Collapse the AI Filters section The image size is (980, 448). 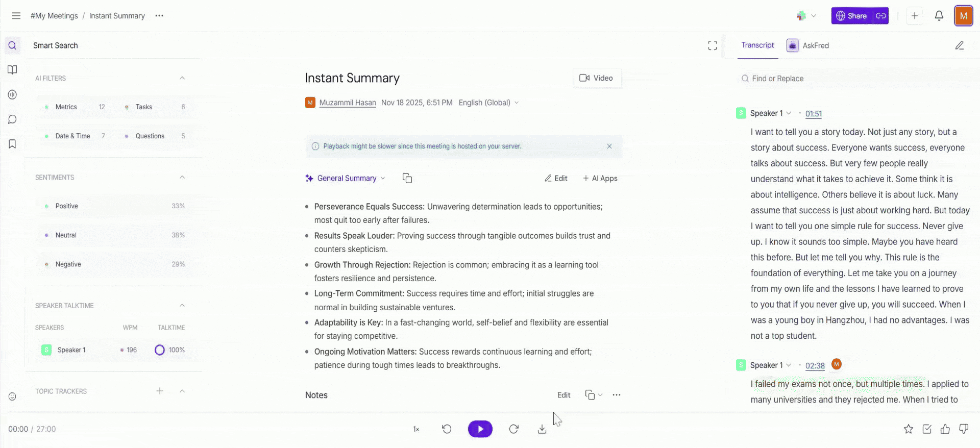click(x=182, y=78)
